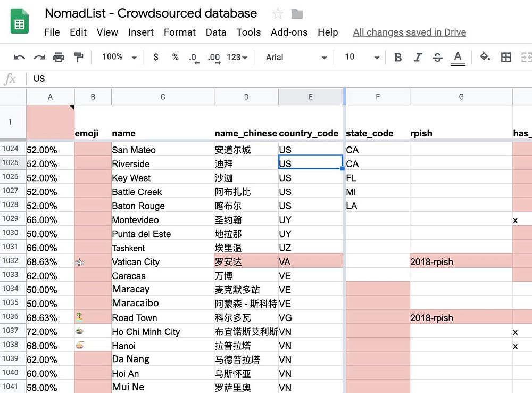Click the Google Sheets home icon

(19, 21)
